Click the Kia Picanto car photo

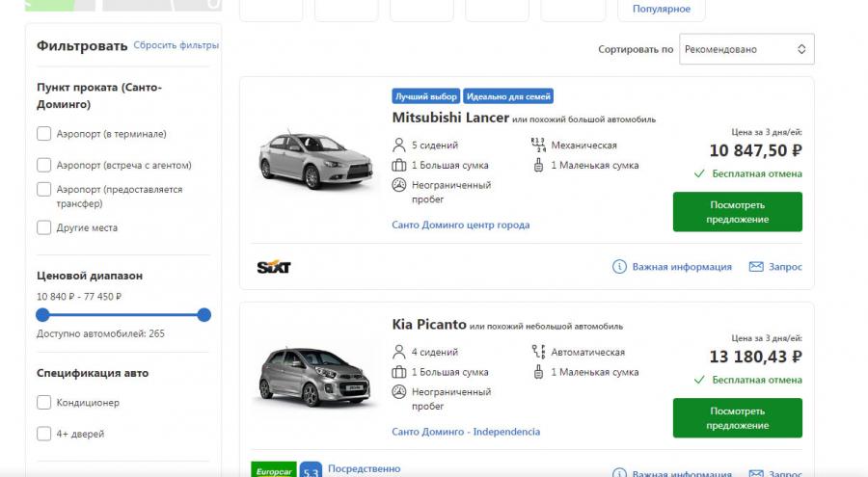click(x=314, y=376)
